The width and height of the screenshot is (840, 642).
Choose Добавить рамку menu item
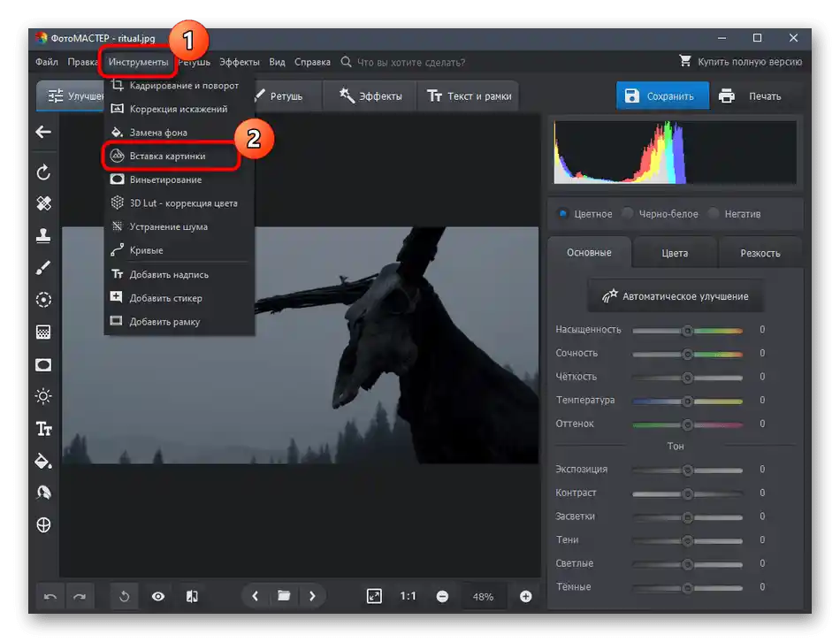click(179, 322)
